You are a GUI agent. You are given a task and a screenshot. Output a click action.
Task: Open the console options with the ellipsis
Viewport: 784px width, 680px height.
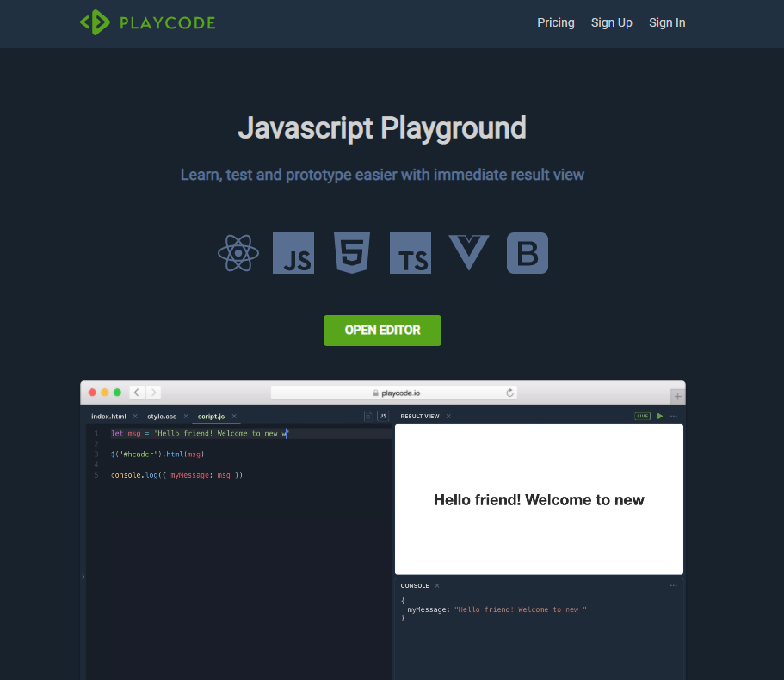tap(674, 585)
